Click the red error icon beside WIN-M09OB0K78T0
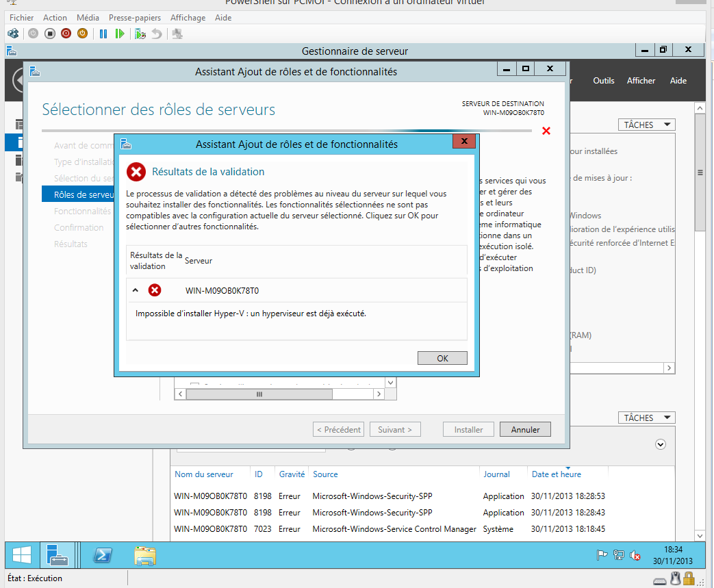714x588 pixels. [155, 290]
